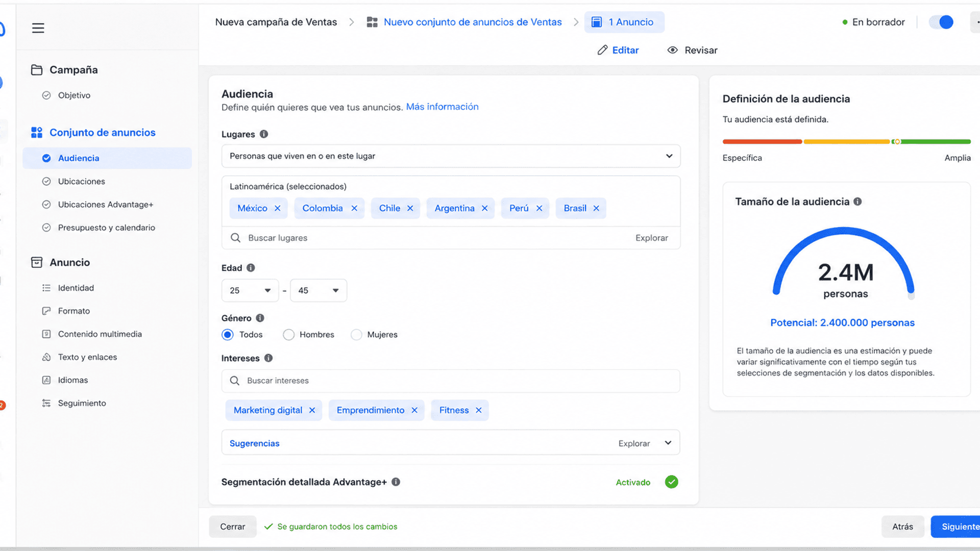980x551 pixels.
Task: Click the audience definition gauge marker
Action: tap(897, 142)
